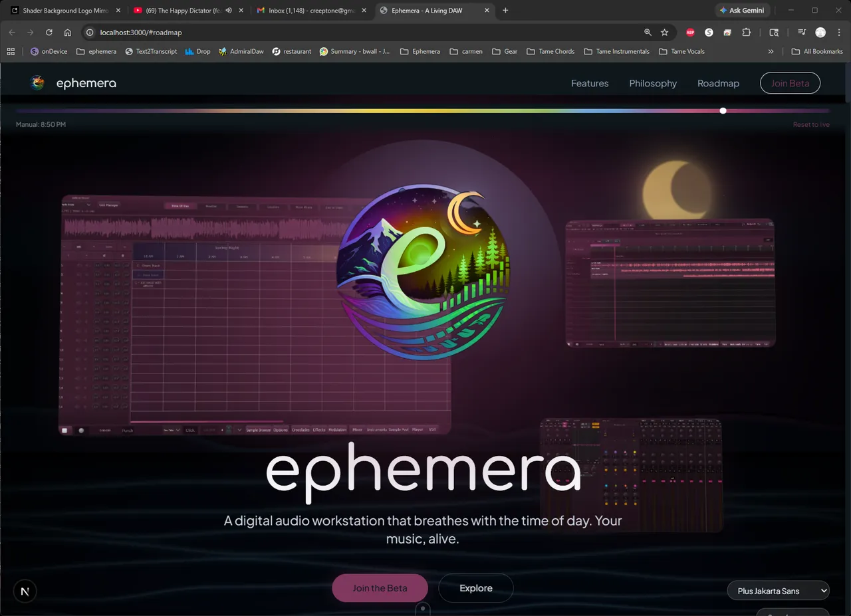Open the Tame Chords bookmark folder

550,51
